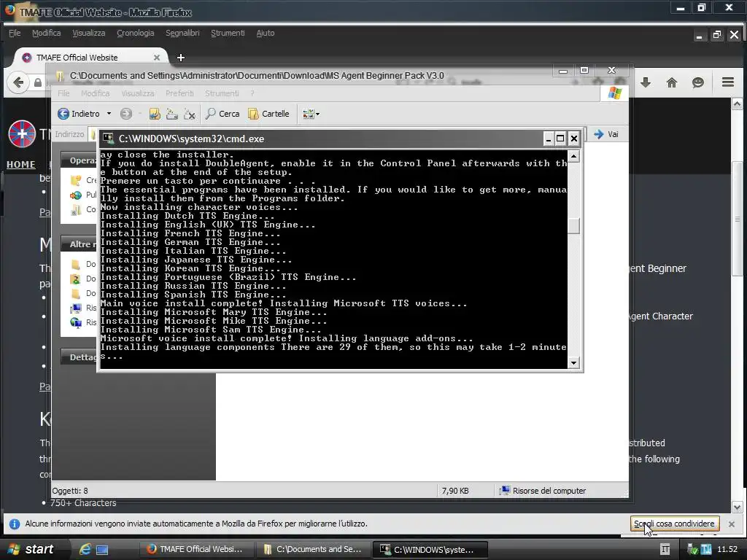Click cmd window scroll up arrow
Viewport: 747px width, 560px height.
pos(573,156)
